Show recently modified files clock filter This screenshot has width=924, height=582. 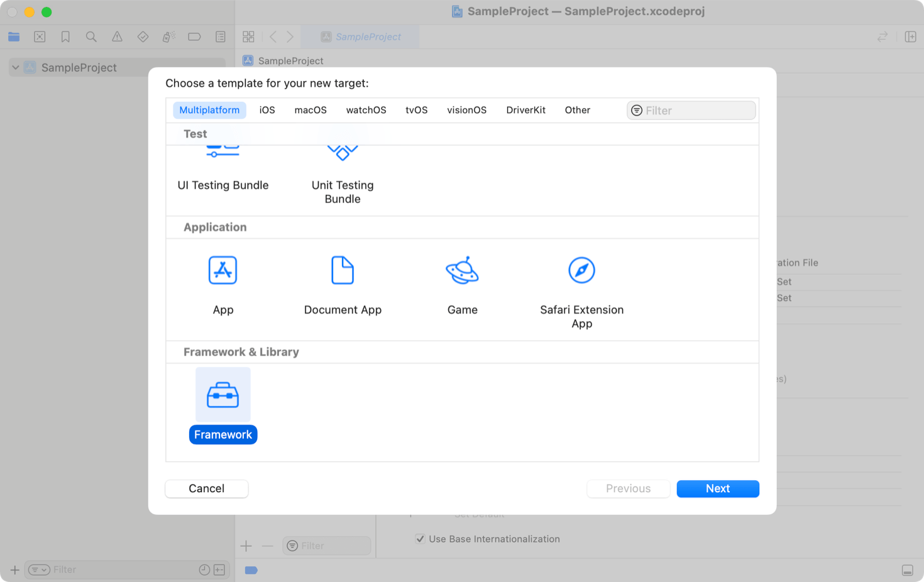[204, 570]
